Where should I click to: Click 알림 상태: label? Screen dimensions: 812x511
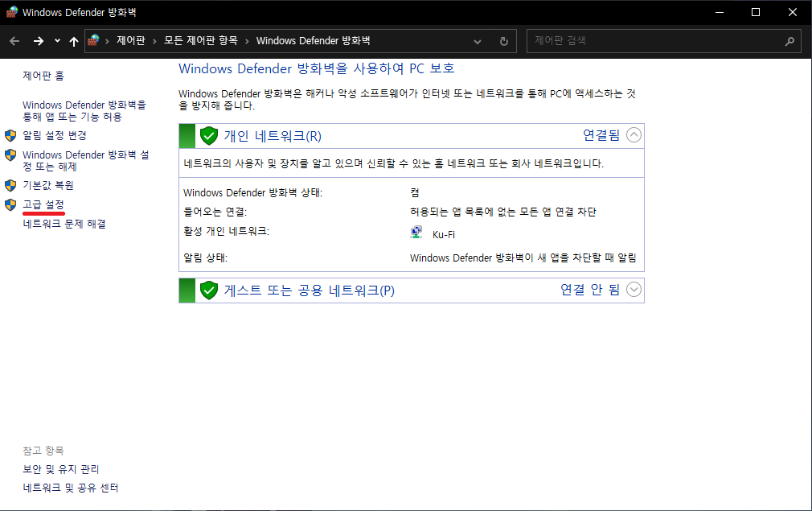[x=205, y=258]
